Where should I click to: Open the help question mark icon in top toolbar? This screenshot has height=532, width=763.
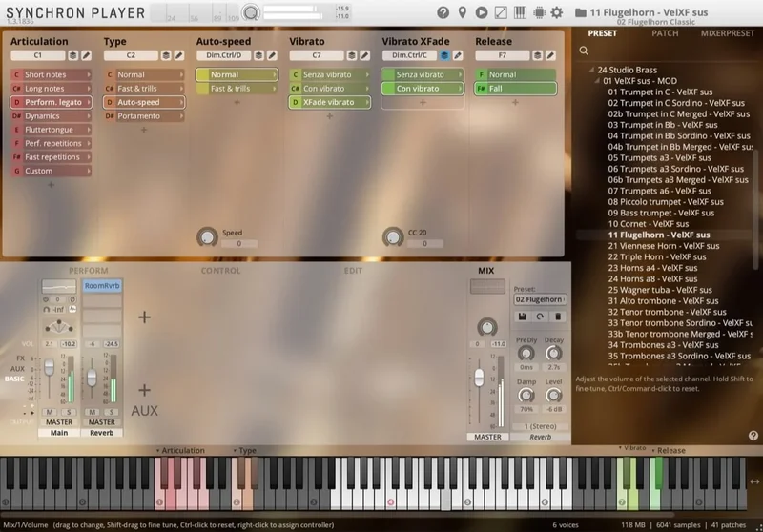(x=443, y=12)
